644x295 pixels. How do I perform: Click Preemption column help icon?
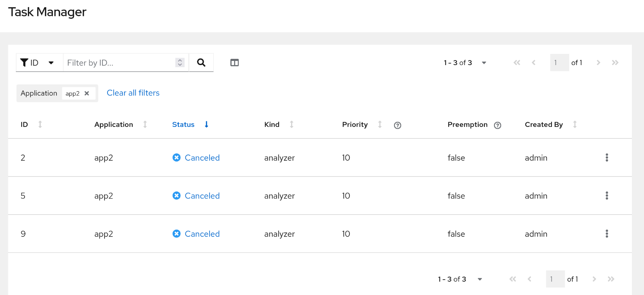(x=497, y=125)
